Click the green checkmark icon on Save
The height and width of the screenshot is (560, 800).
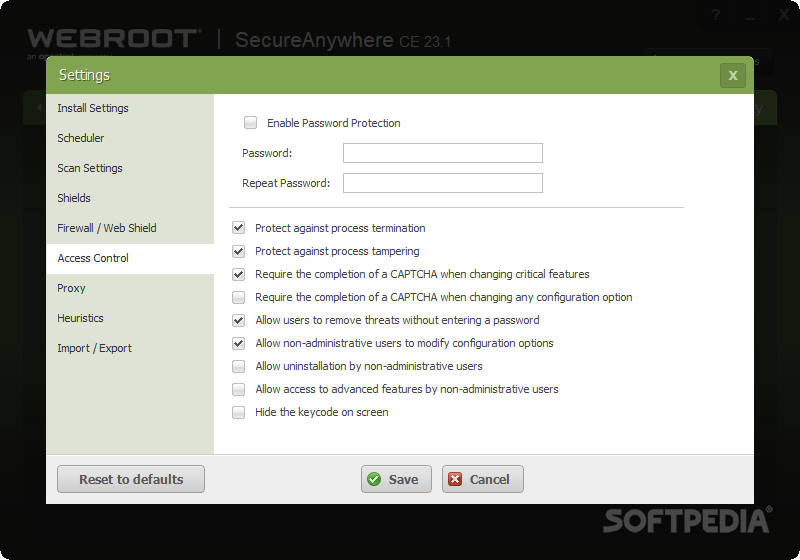(x=374, y=479)
